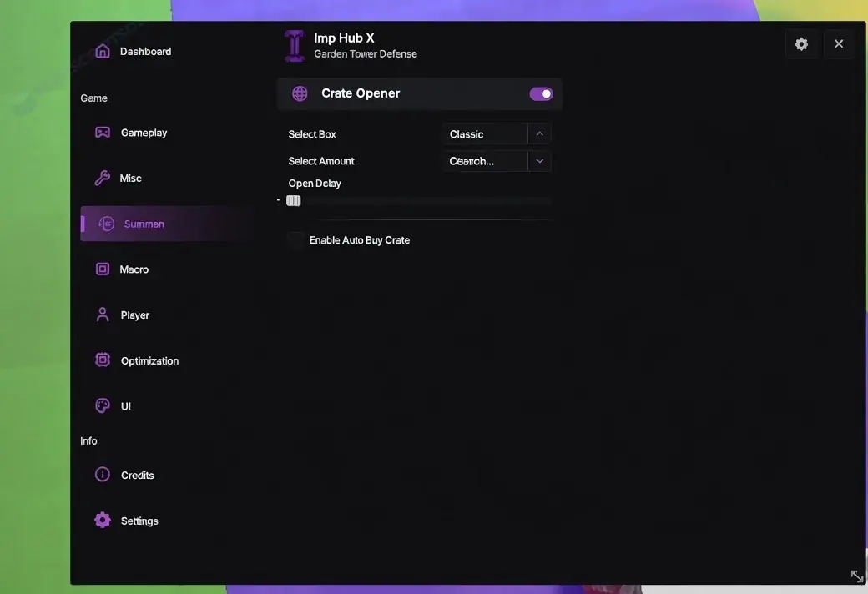Expand the Select Amount chevron arrow
Image resolution: width=868 pixels, height=594 pixels.
(540, 161)
